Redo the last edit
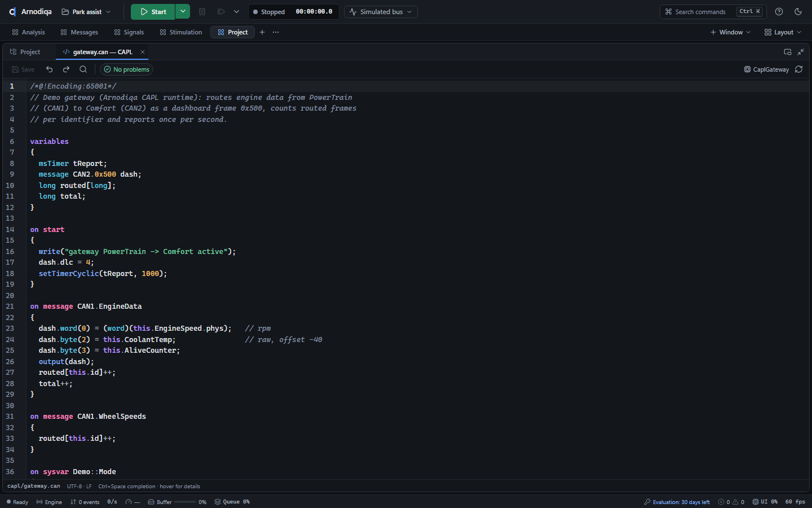Screen dimensions: 812x508 (66, 69)
